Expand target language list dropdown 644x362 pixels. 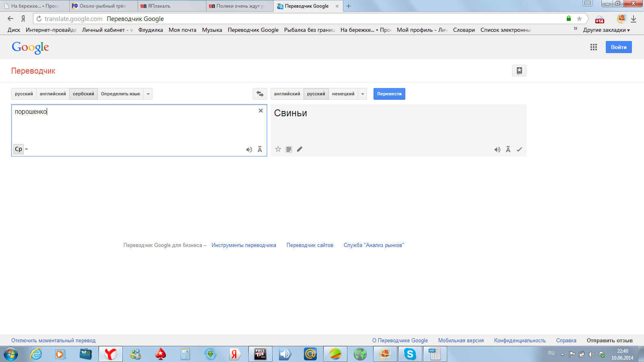(363, 94)
